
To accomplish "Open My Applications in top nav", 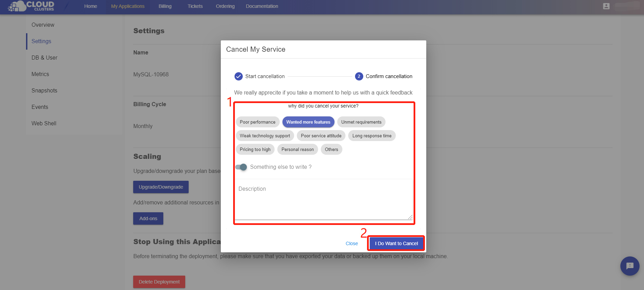I will point(128,6).
